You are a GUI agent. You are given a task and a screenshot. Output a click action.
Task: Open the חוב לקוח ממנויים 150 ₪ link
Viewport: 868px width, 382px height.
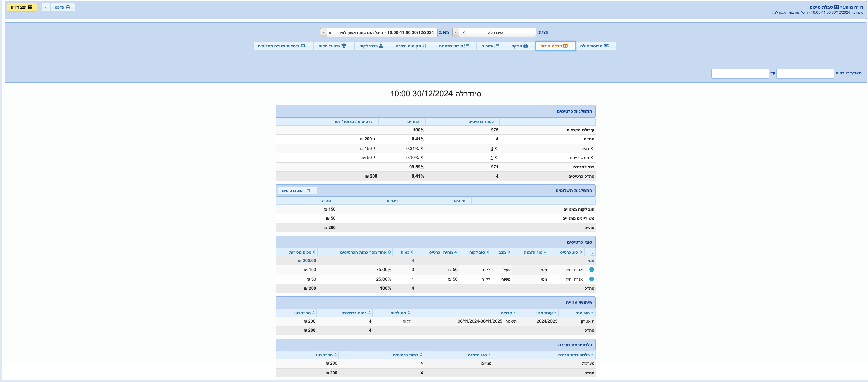tap(330, 210)
